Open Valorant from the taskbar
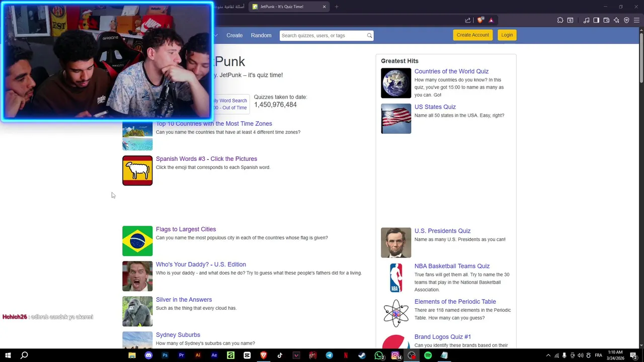 pyautogui.click(x=296, y=355)
